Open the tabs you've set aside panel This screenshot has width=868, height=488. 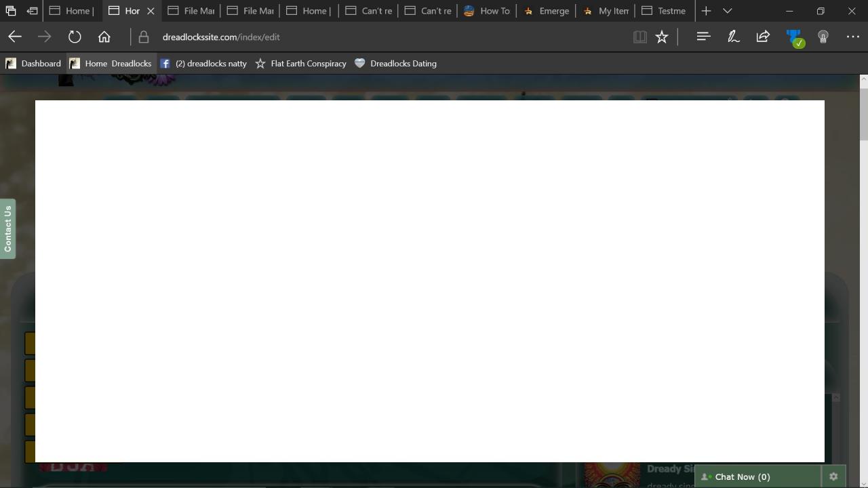(x=11, y=11)
